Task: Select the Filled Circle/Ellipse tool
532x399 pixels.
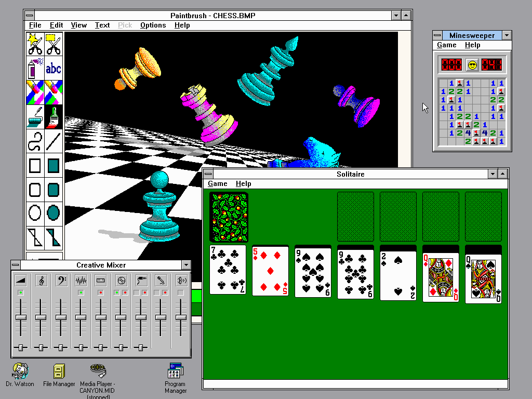Action: point(54,214)
